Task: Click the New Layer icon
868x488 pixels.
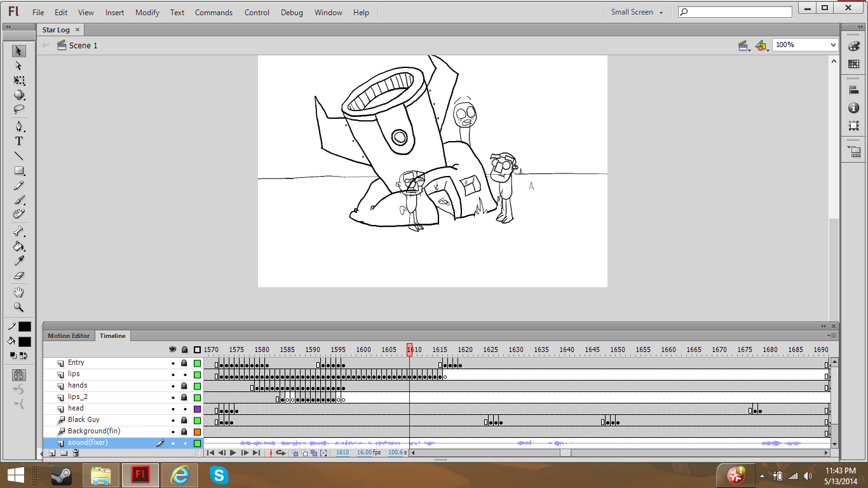Action: (52, 453)
